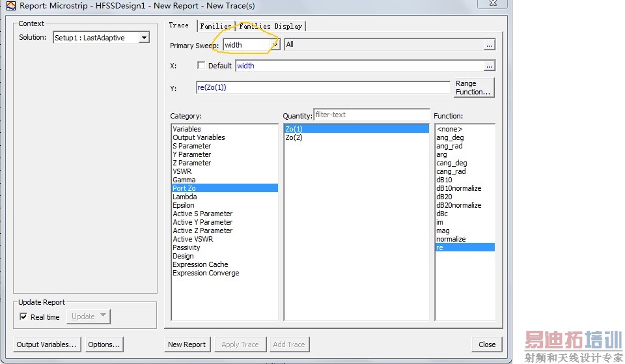Switch to the Families tab
Image resolution: width=625 pixels, height=364 pixels.
[215, 26]
